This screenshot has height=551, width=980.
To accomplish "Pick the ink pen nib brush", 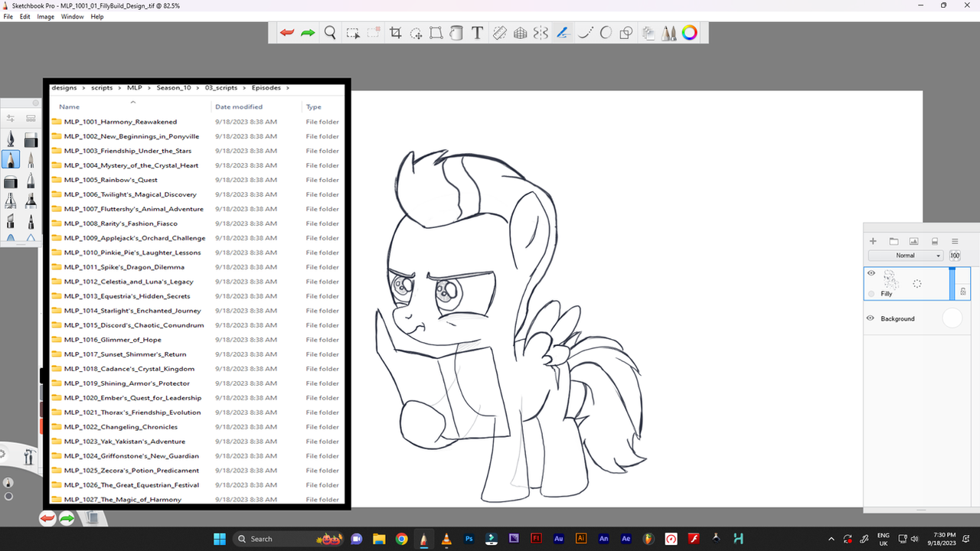I will [11, 139].
